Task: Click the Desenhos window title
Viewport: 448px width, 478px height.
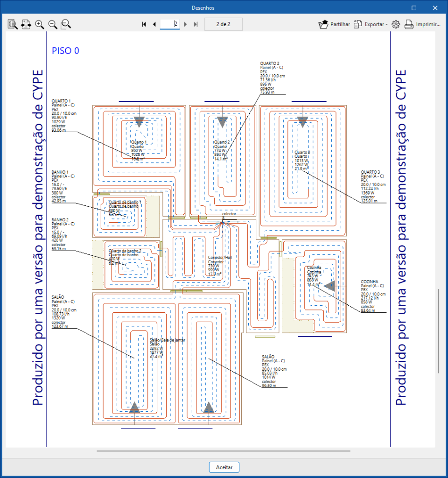Action: [x=203, y=8]
